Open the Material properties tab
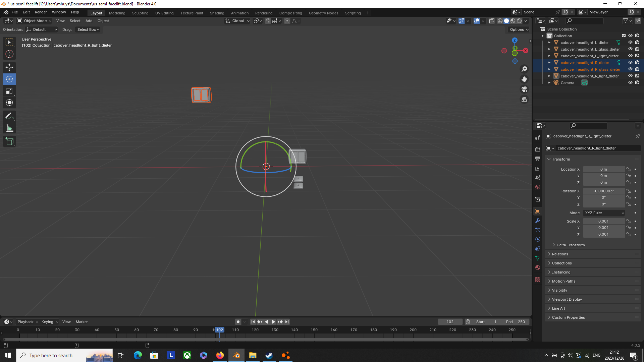The image size is (644, 362). 538,267
